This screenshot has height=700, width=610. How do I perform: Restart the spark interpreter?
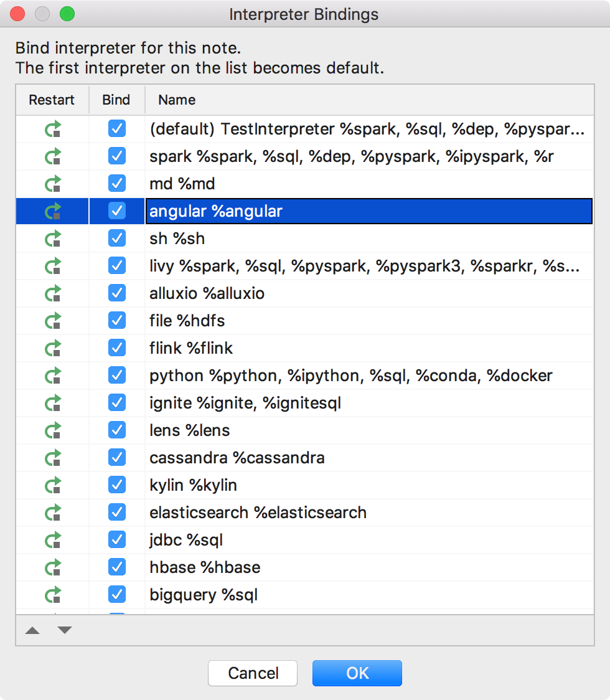(x=52, y=156)
